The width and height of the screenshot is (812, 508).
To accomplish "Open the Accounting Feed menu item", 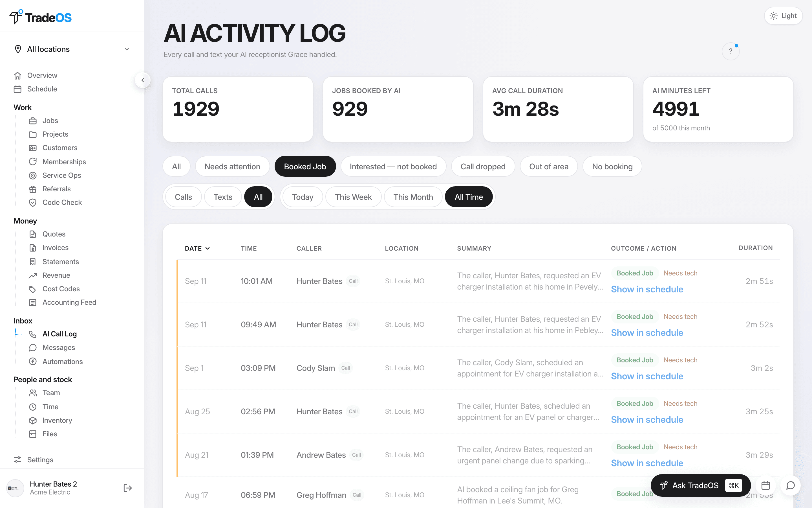I will point(69,302).
